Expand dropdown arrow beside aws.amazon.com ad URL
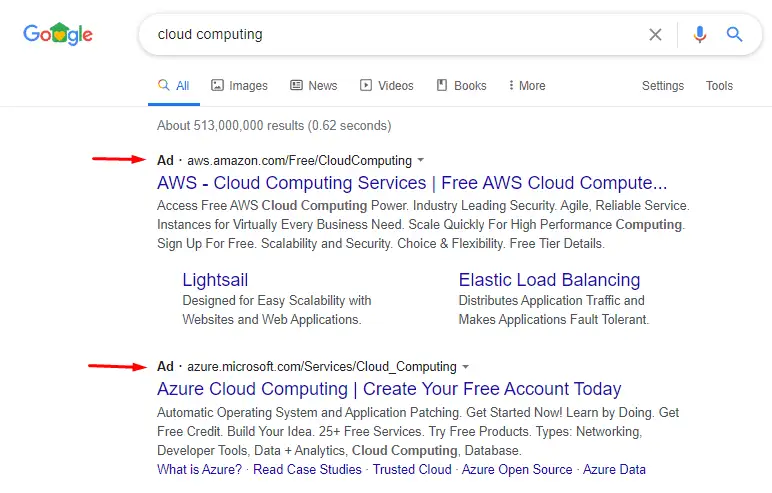Viewport: 772px width, 493px height. coord(420,160)
